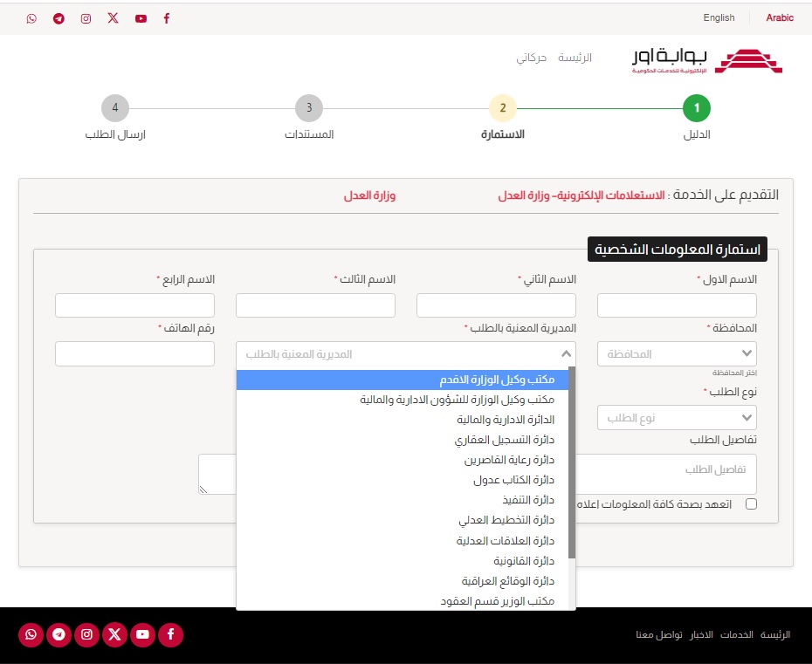The height and width of the screenshot is (664, 812).
Task: Click the بوابة اور portal logo
Action: (707, 61)
